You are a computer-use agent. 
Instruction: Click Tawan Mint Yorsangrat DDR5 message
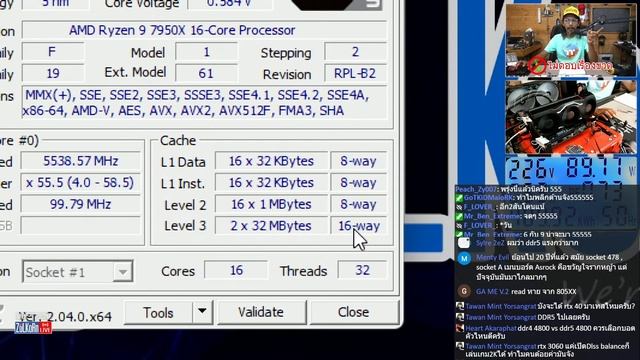point(522,317)
